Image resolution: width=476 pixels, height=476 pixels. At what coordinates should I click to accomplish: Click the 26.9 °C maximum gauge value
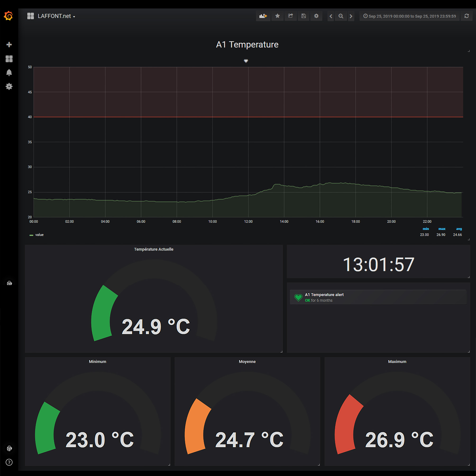click(x=399, y=440)
